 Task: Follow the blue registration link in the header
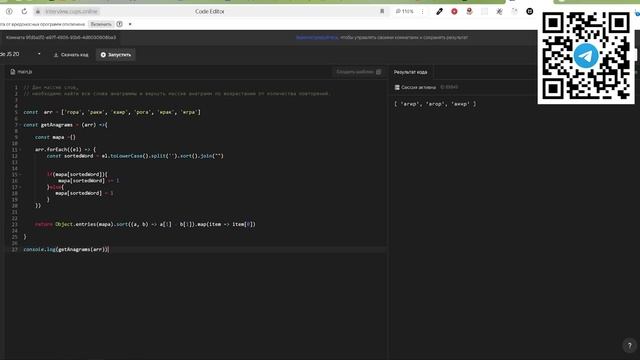[x=317, y=38]
